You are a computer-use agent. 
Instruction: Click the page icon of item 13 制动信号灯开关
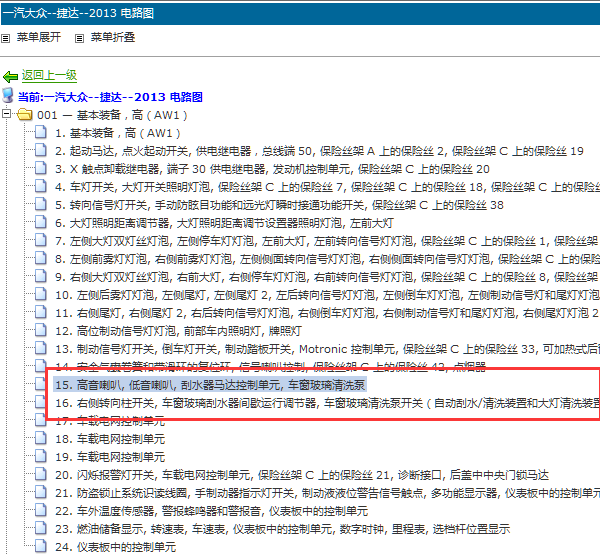(41, 348)
